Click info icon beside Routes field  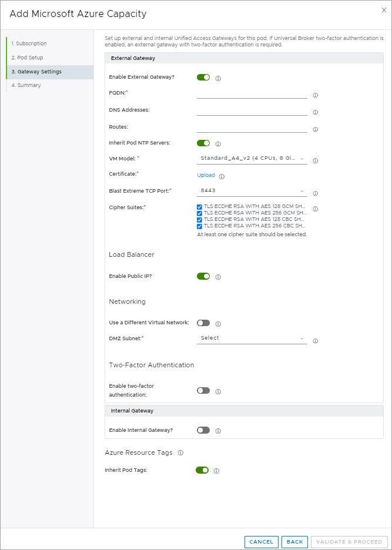315,129
